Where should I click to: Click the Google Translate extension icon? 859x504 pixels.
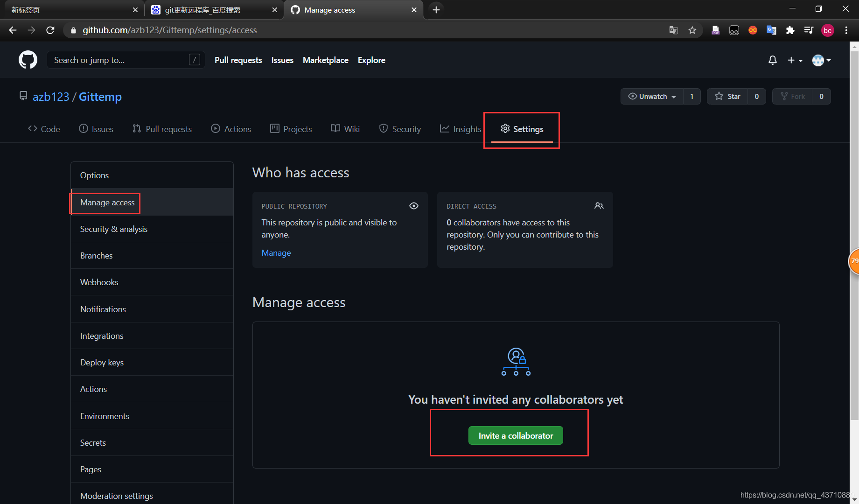coord(771,30)
